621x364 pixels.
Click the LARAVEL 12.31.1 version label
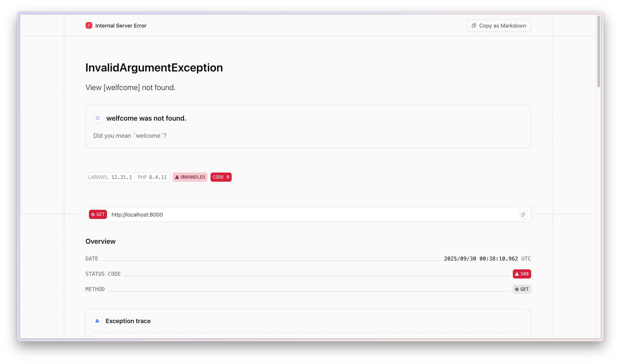110,177
